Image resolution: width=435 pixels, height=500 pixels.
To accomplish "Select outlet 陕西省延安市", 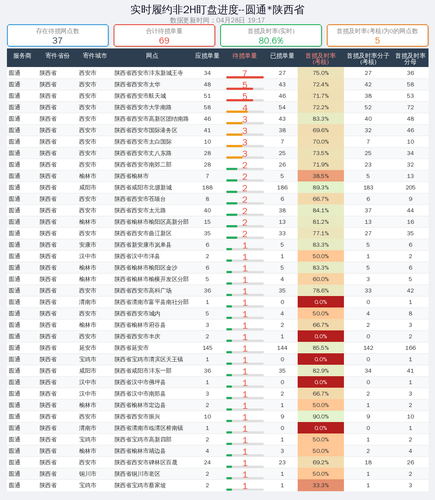I will 132,348.
